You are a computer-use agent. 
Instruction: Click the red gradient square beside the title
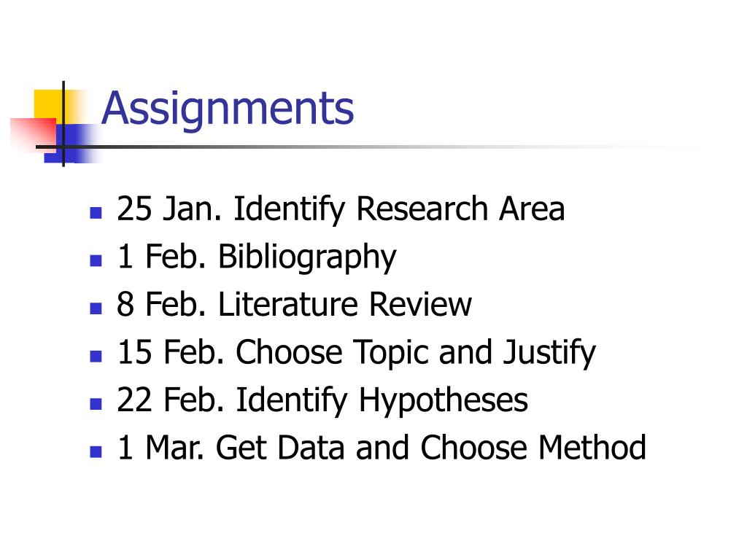click(34, 135)
